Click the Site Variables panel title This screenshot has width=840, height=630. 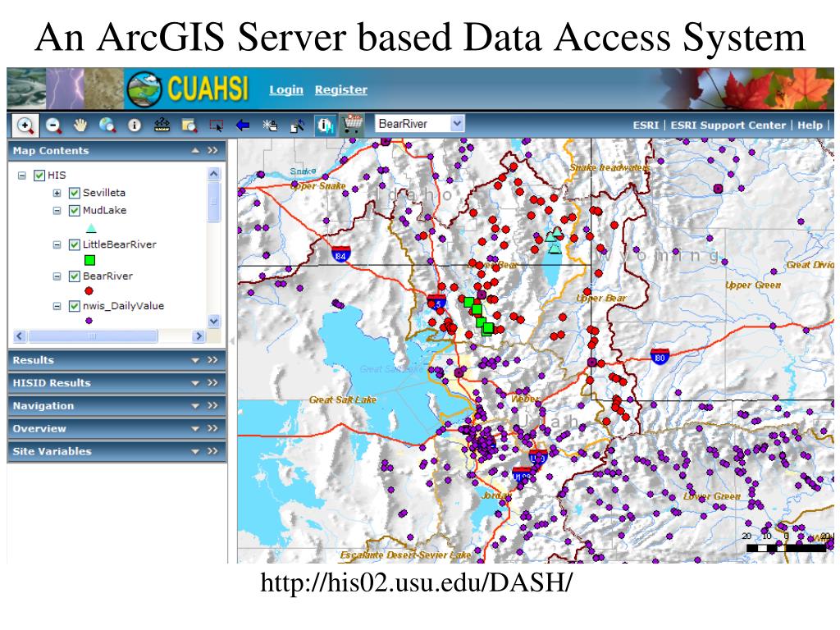click(52, 451)
